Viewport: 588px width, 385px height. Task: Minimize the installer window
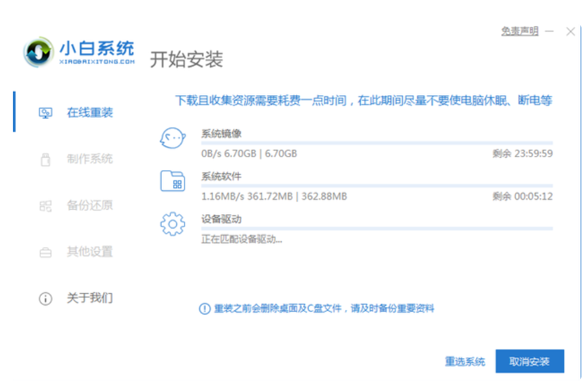(549, 31)
